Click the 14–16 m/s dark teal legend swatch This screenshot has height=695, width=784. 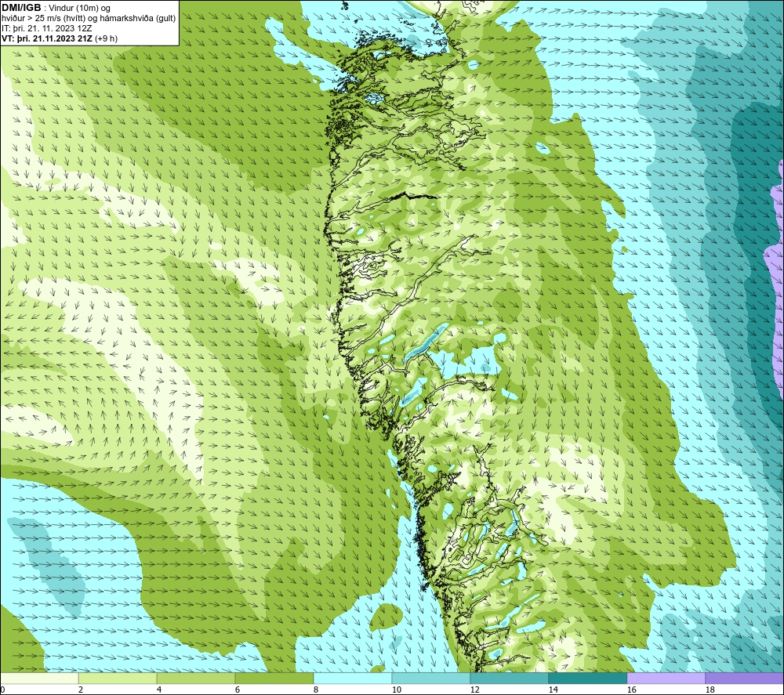(587, 678)
